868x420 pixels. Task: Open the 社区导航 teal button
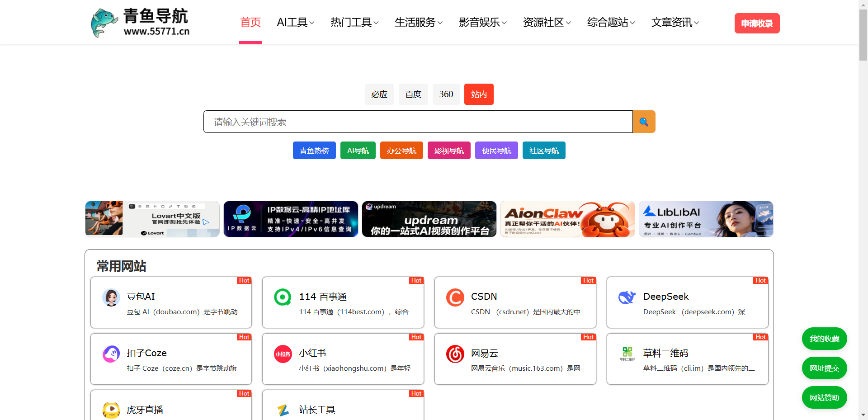[544, 151]
